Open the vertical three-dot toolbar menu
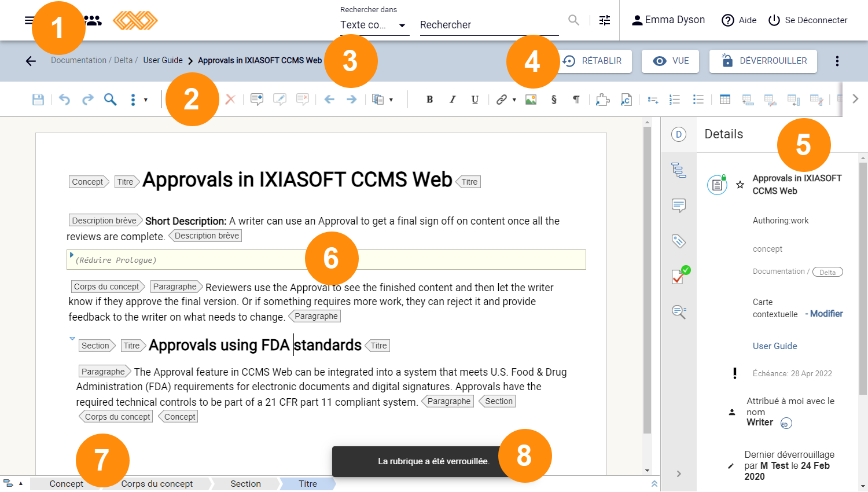The image size is (868, 492). 133,100
